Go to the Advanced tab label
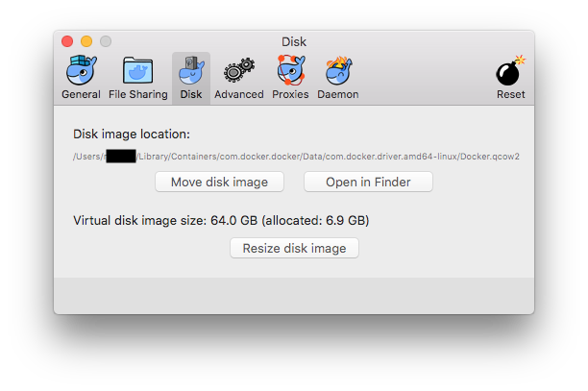This screenshot has width=588, height=391. tap(238, 94)
